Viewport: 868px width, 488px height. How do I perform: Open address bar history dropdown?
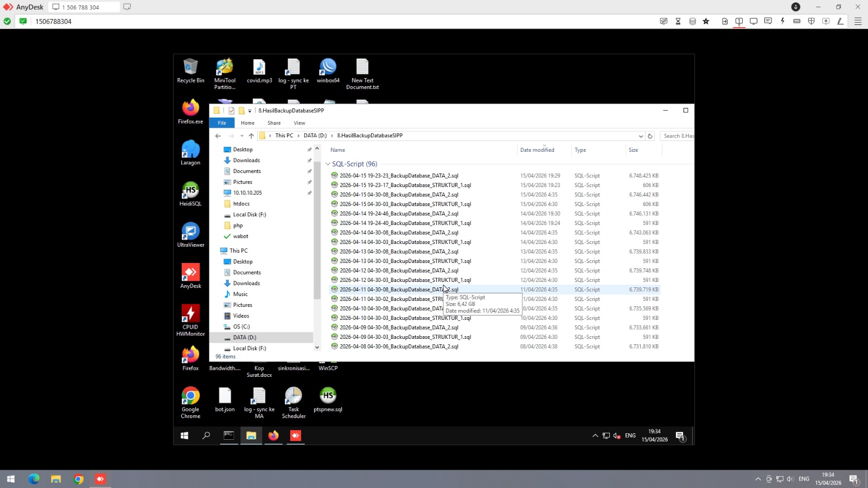point(641,136)
